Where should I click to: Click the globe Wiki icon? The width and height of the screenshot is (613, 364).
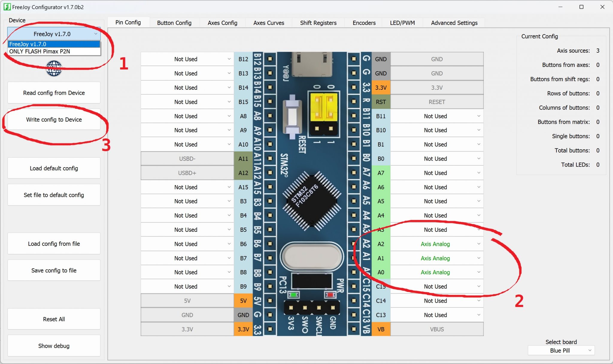(x=54, y=68)
